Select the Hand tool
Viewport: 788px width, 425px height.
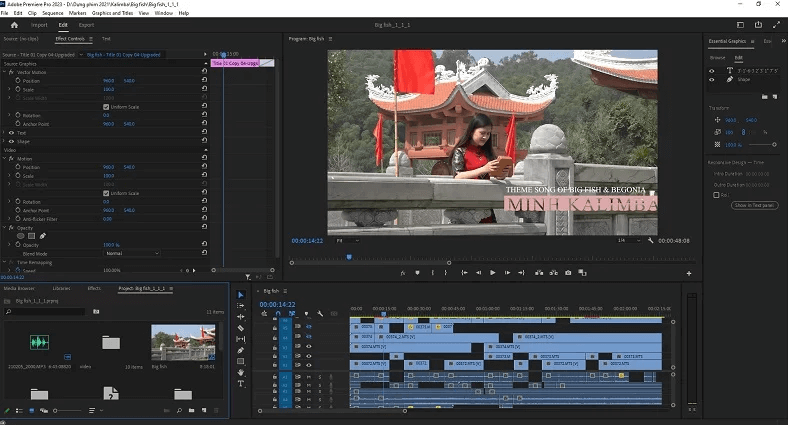241,372
